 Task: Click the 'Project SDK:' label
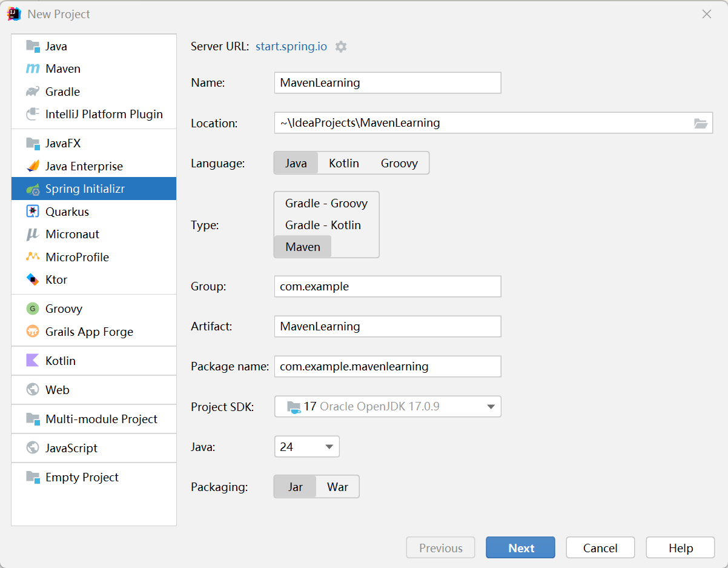click(222, 407)
